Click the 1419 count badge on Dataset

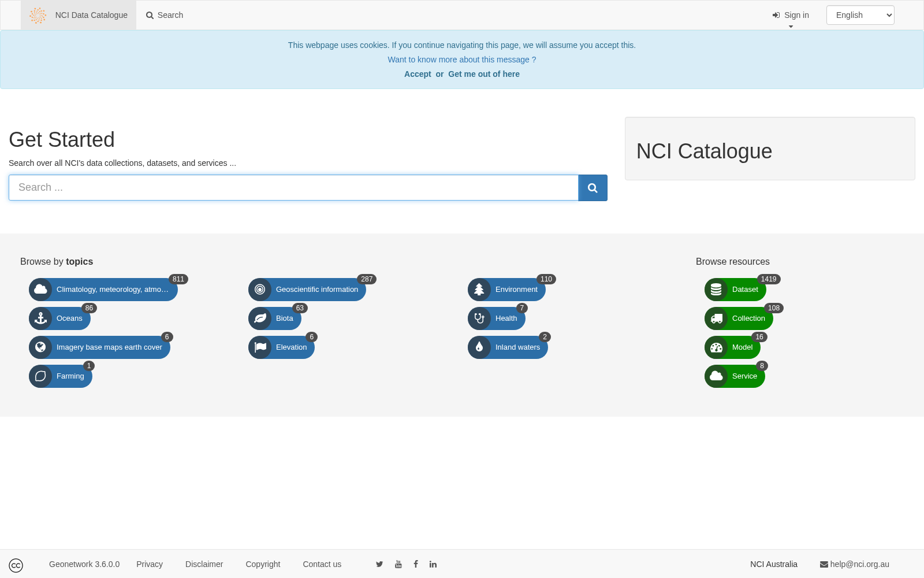[x=769, y=279]
